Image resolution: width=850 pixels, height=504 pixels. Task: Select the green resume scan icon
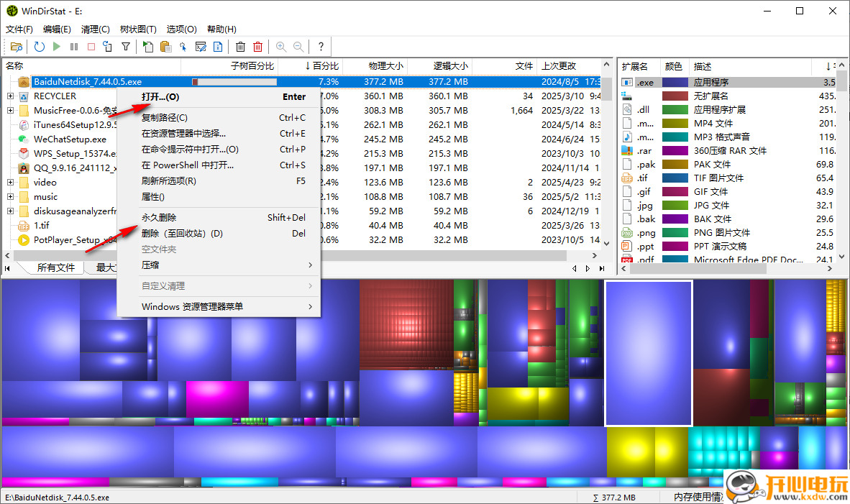point(57,46)
